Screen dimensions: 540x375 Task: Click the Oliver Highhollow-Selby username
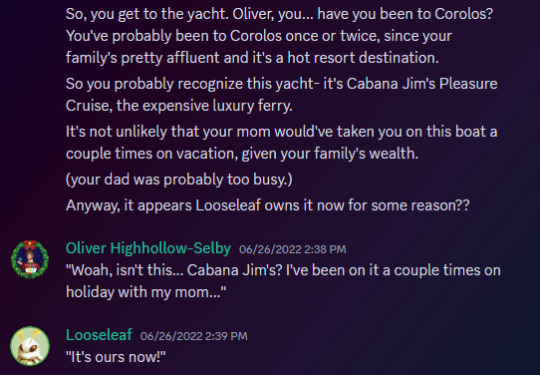pos(148,248)
